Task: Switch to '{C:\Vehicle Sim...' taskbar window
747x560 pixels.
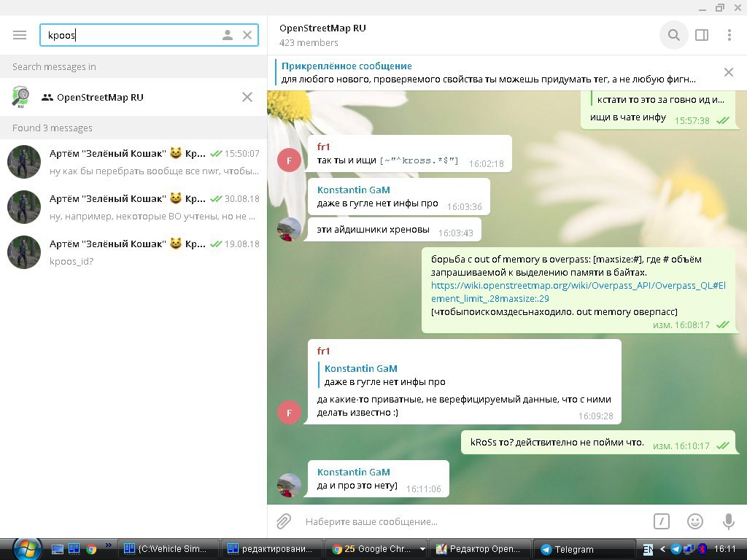Action: pyautogui.click(x=167, y=549)
